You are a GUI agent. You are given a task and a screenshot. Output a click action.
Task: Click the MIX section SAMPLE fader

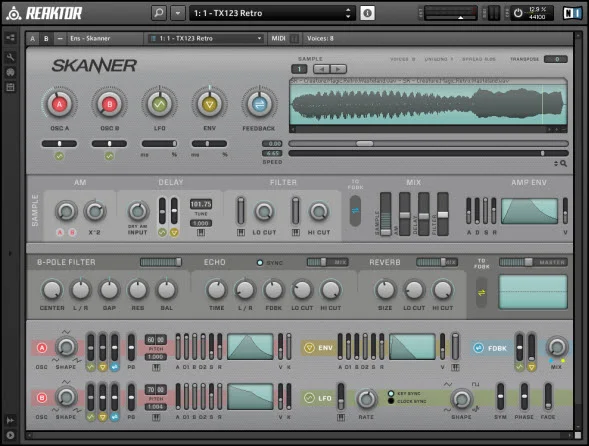[x=385, y=214]
